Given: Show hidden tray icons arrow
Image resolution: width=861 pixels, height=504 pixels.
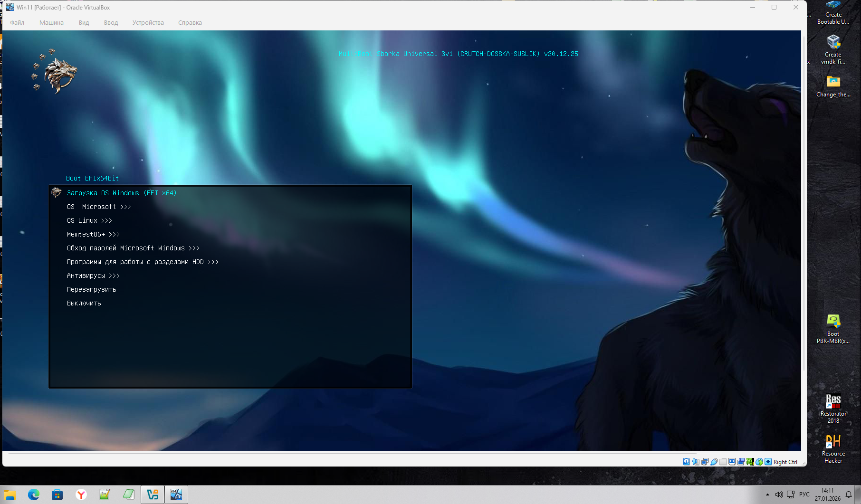Looking at the screenshot, I should point(767,494).
